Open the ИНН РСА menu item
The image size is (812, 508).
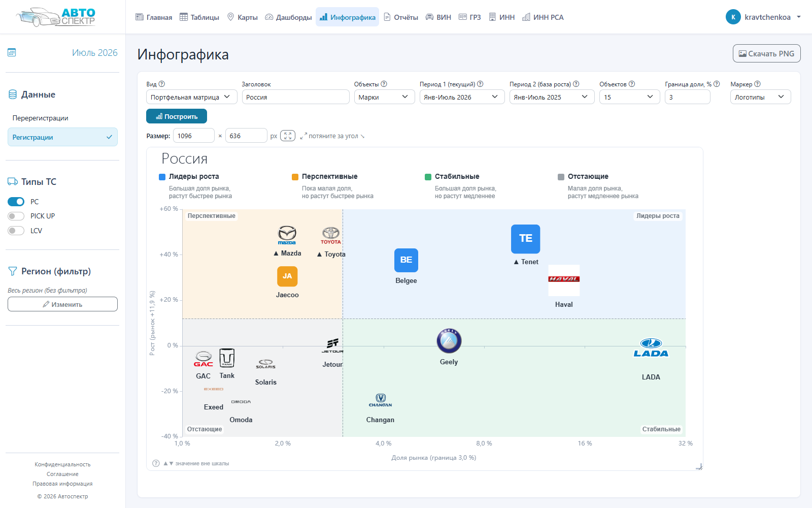click(x=543, y=17)
